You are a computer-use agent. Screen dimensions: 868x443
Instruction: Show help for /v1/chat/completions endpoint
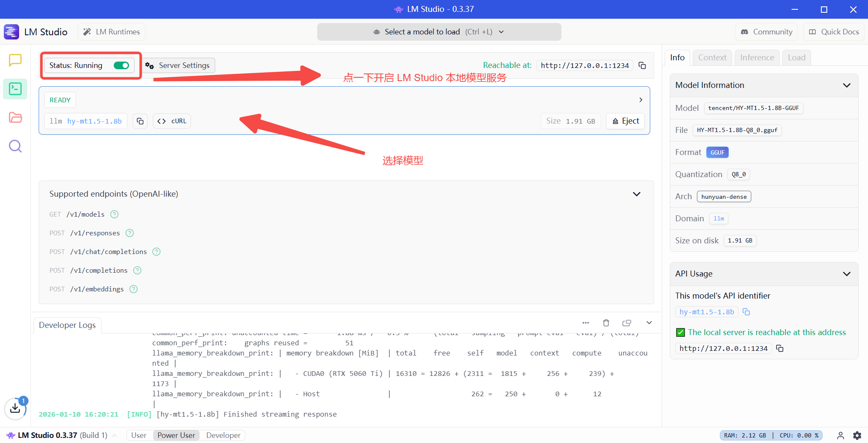(157, 252)
